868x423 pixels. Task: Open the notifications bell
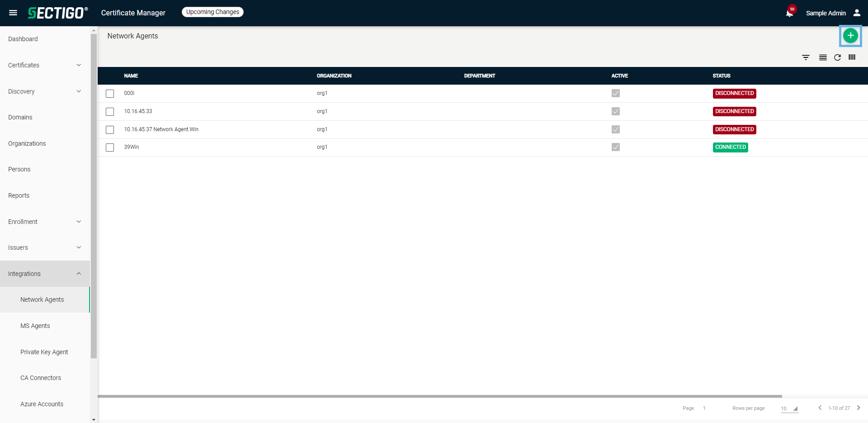(x=790, y=13)
